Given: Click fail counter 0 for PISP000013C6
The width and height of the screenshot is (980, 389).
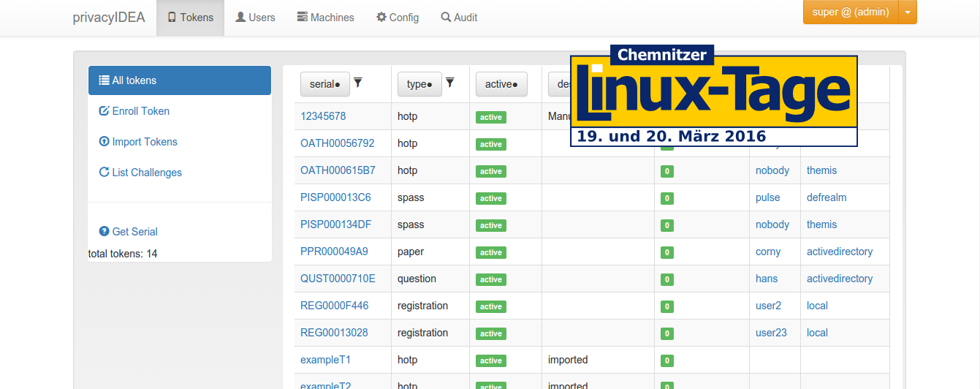Looking at the screenshot, I should [x=666, y=198].
